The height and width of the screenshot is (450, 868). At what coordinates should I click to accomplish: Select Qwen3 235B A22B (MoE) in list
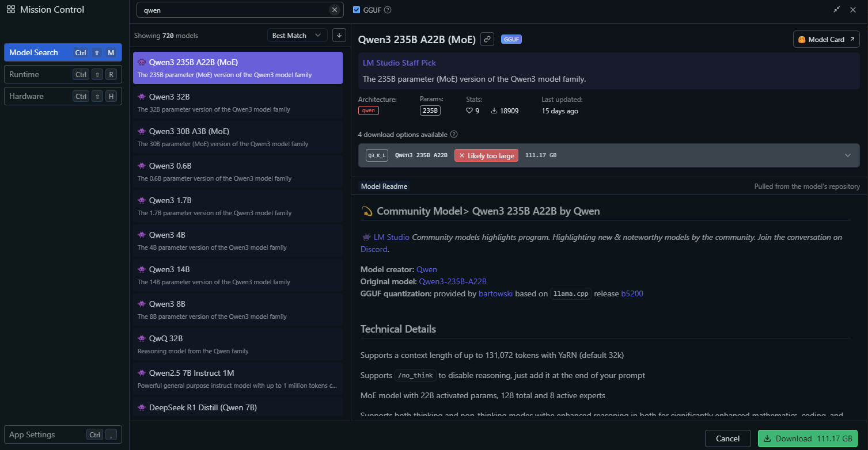coord(238,68)
